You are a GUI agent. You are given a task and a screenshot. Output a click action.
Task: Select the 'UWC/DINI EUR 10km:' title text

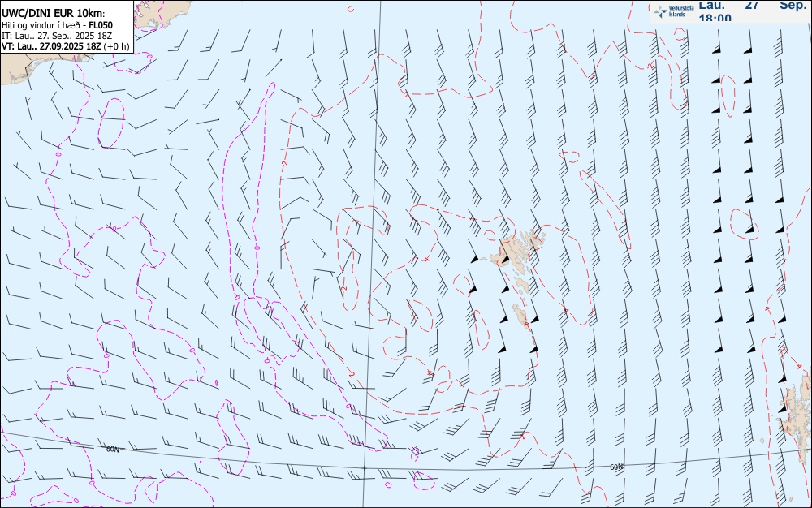(53, 14)
